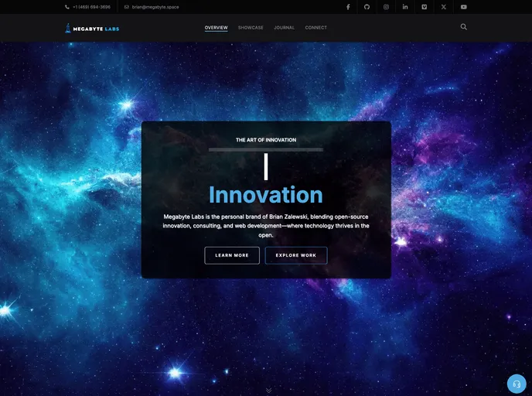Click the phone number +1 (469) 694-3696
The height and width of the screenshot is (396, 532).
click(x=91, y=7)
